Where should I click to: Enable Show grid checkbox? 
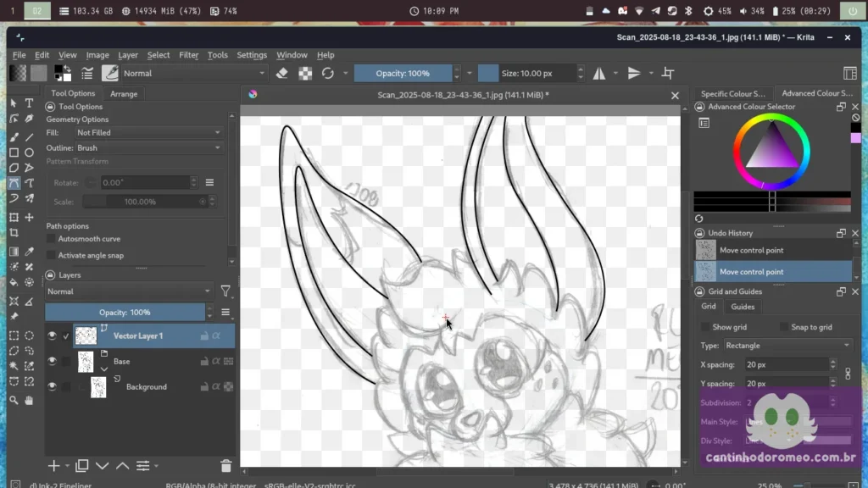point(705,327)
